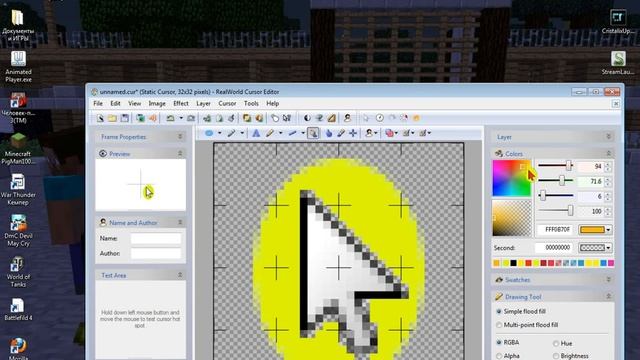
Task: Click the alpha slider set to 100
Action: click(x=556, y=211)
